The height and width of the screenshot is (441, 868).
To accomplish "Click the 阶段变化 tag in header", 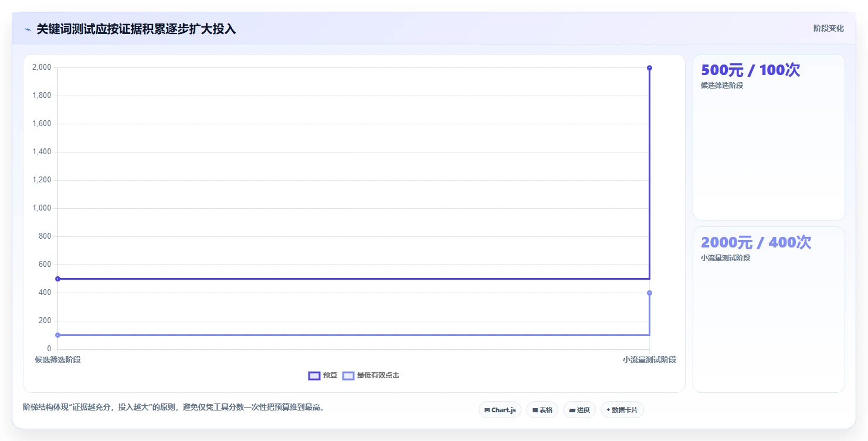I will (x=829, y=28).
